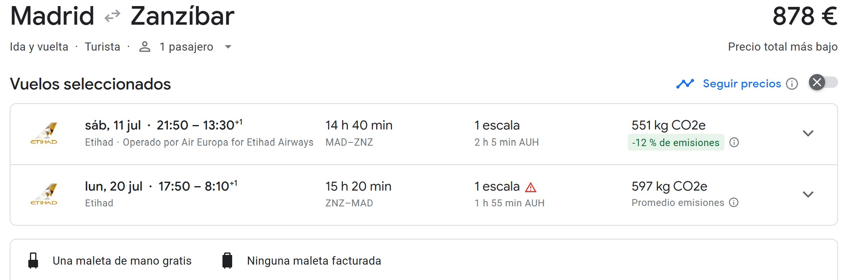Click the -12 % de emisiones badge

(x=675, y=142)
